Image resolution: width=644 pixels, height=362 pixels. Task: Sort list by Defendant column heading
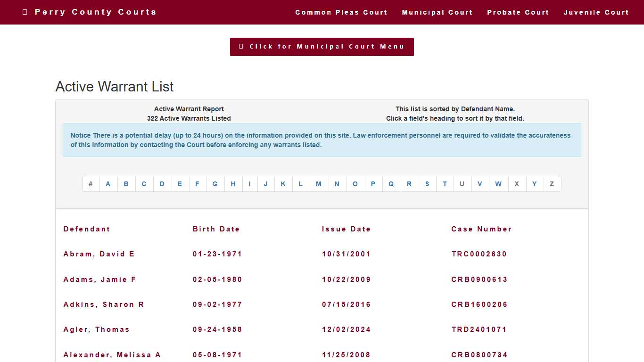point(87,229)
